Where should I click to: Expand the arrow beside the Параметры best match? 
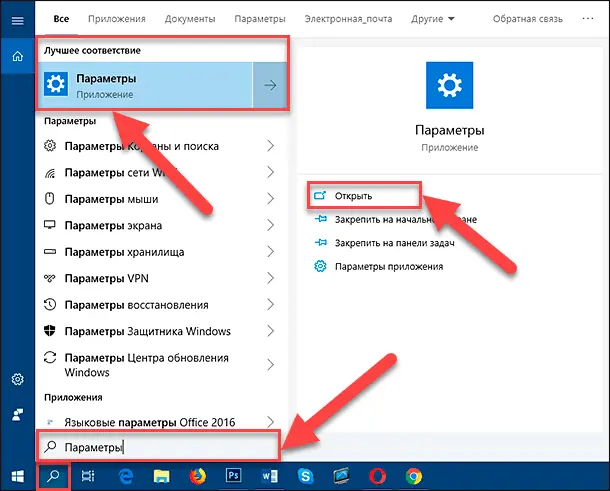pos(270,86)
